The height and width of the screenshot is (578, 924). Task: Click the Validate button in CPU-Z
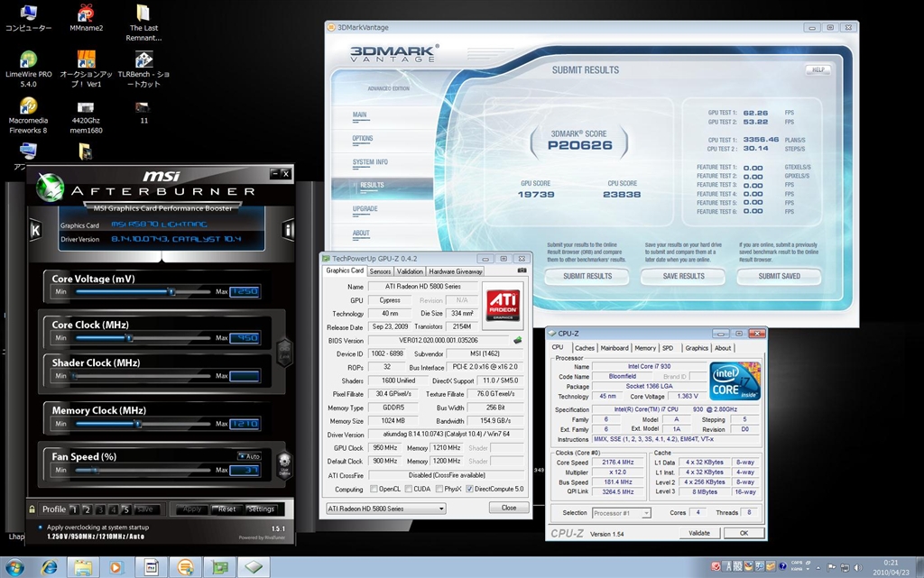point(699,533)
